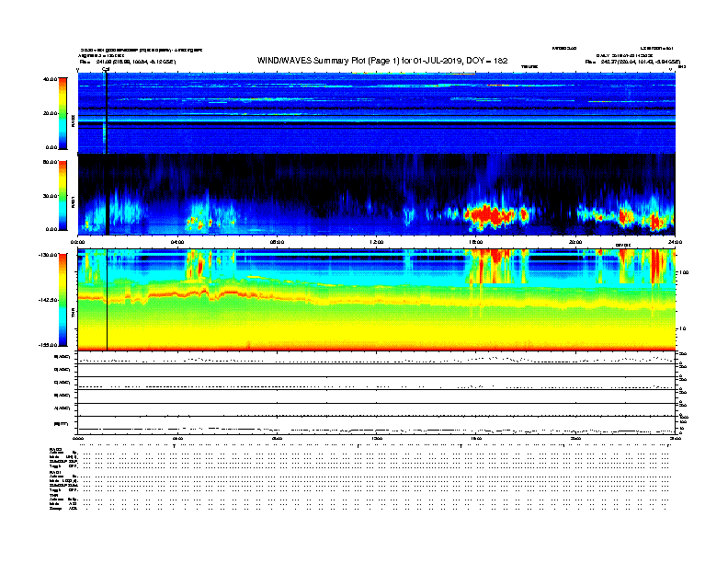Click the -142.50 label on TNR scale
Viewport: 728px width, 563px height.
[x=48, y=300]
